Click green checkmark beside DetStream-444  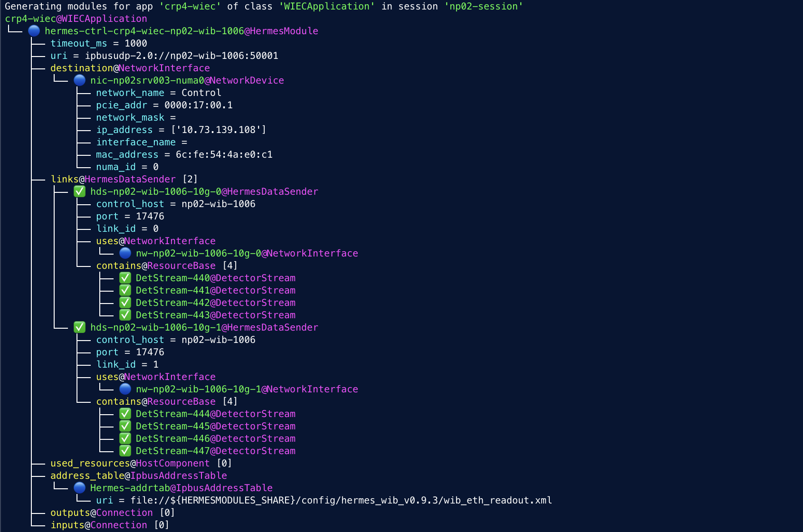[x=125, y=414]
